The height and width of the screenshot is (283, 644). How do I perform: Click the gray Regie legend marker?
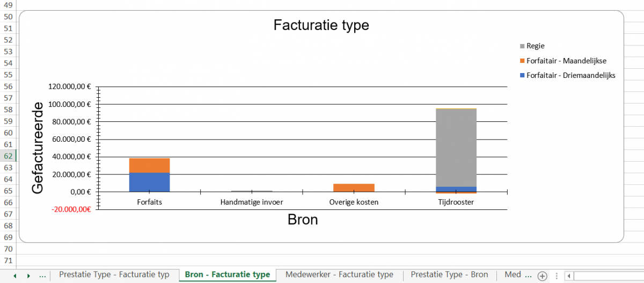523,46
